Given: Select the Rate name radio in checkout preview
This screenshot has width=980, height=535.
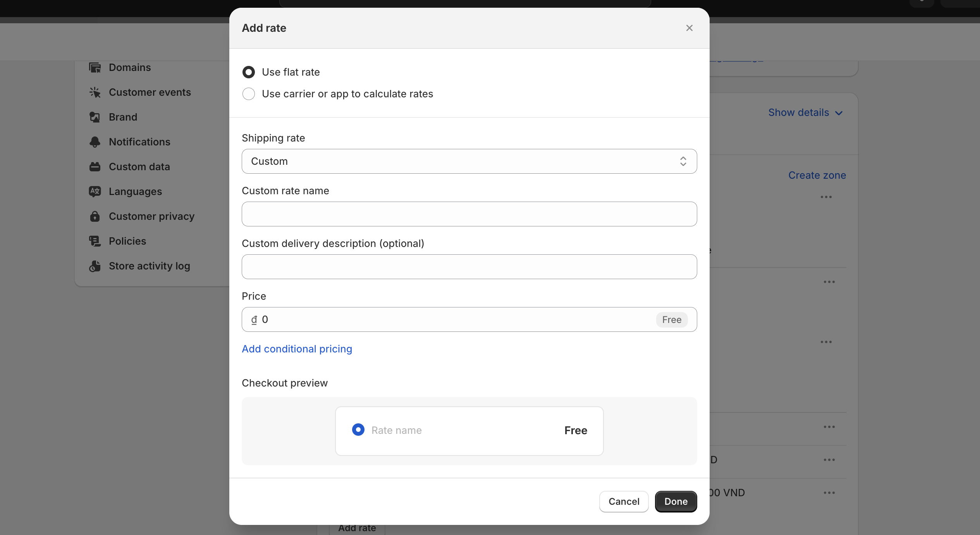Looking at the screenshot, I should coord(358,430).
